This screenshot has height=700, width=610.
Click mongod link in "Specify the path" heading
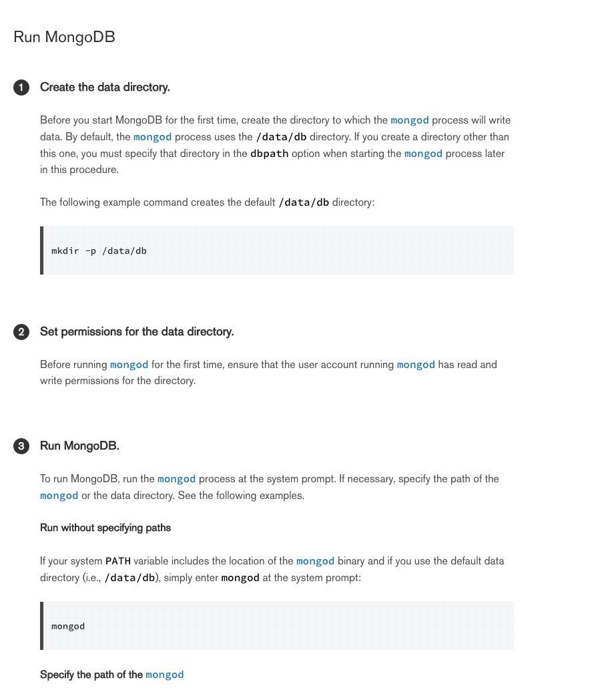pyautogui.click(x=164, y=675)
